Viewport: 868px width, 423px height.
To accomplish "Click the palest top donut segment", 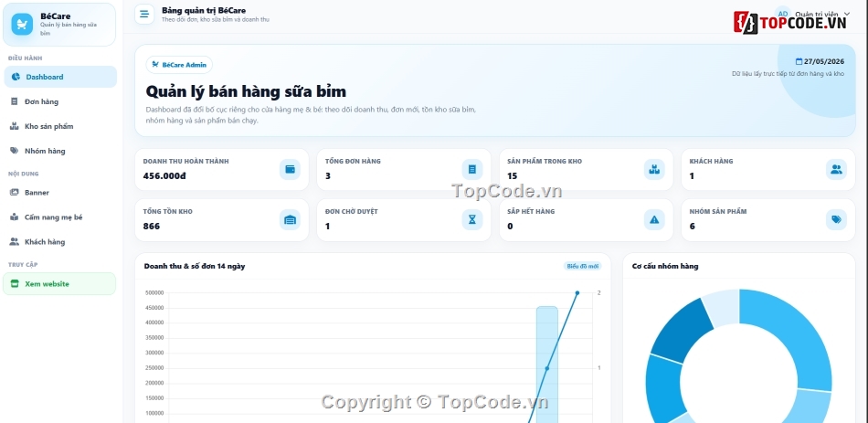I will pyautogui.click(x=723, y=307).
